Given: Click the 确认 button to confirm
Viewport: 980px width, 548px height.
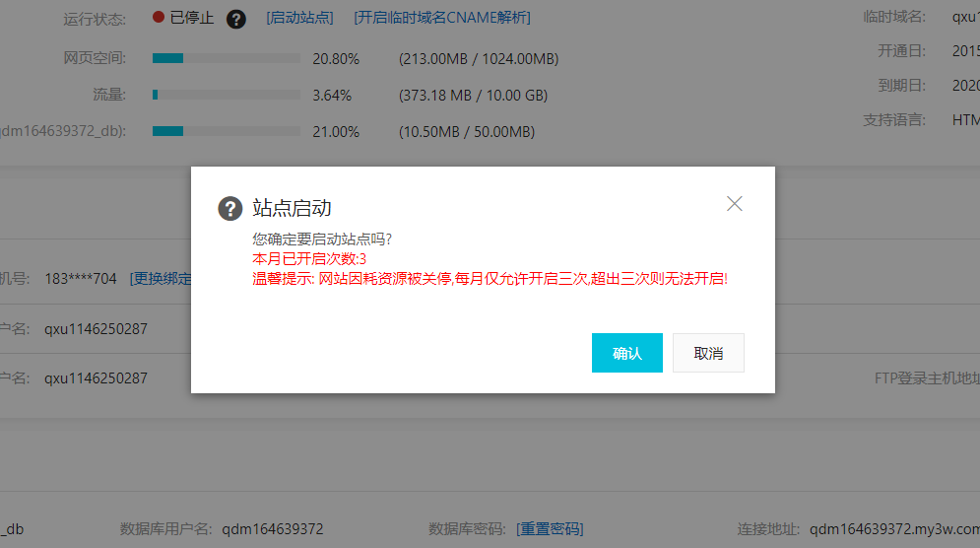Looking at the screenshot, I should coord(626,353).
